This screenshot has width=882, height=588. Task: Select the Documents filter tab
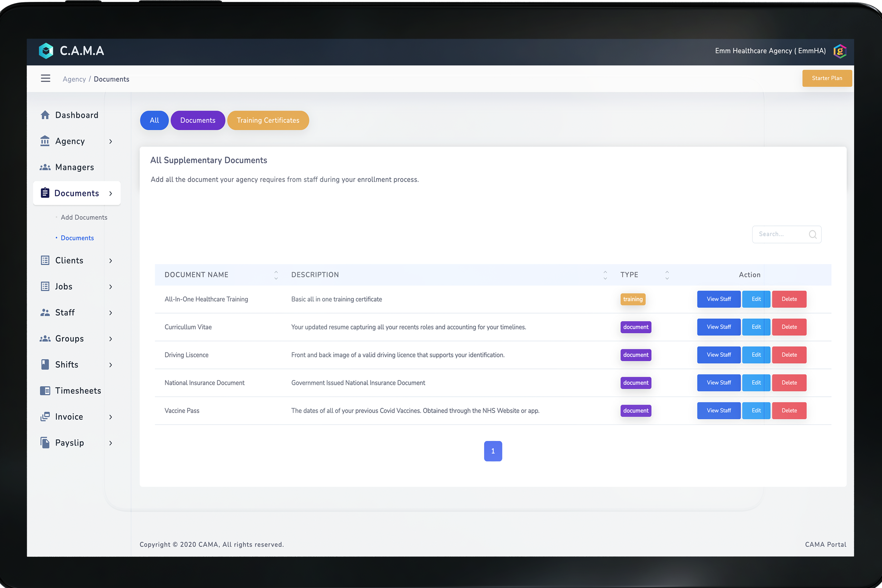198,120
